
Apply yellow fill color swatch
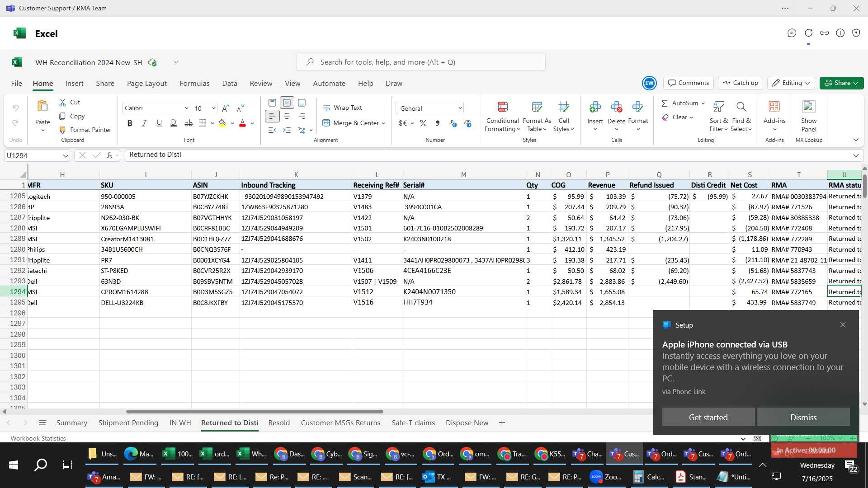coord(222,123)
